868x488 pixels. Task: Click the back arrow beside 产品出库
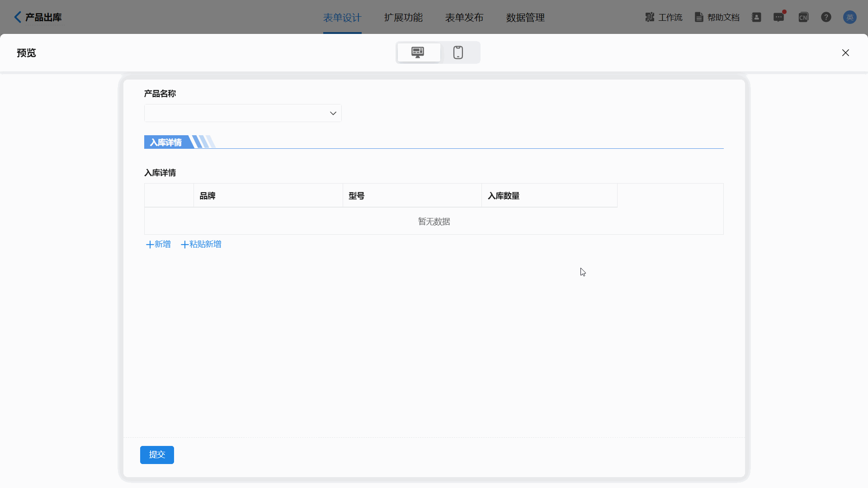click(18, 17)
